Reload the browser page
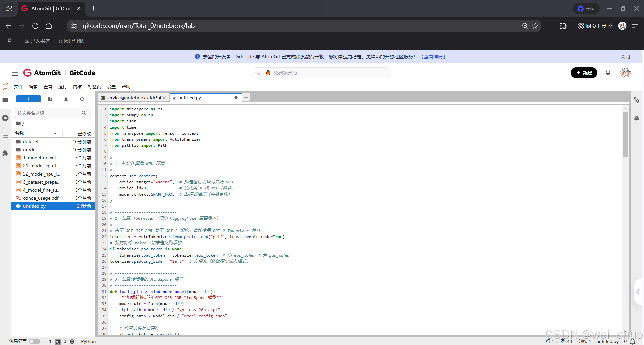This screenshot has width=644, height=345. coord(35,26)
